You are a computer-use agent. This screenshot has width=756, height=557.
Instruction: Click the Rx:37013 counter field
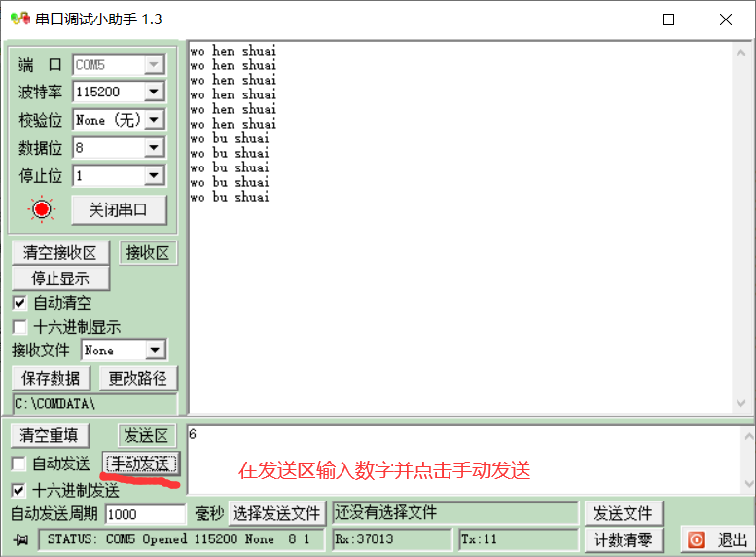392,539
